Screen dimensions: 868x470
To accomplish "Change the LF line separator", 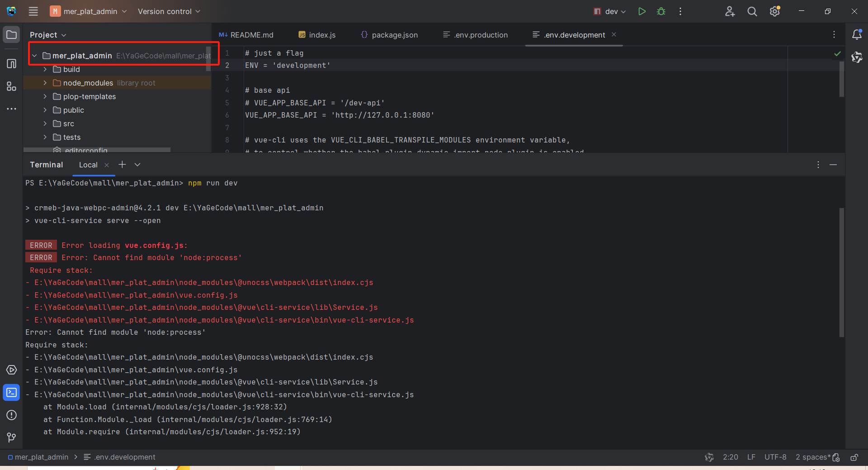I will point(751,457).
